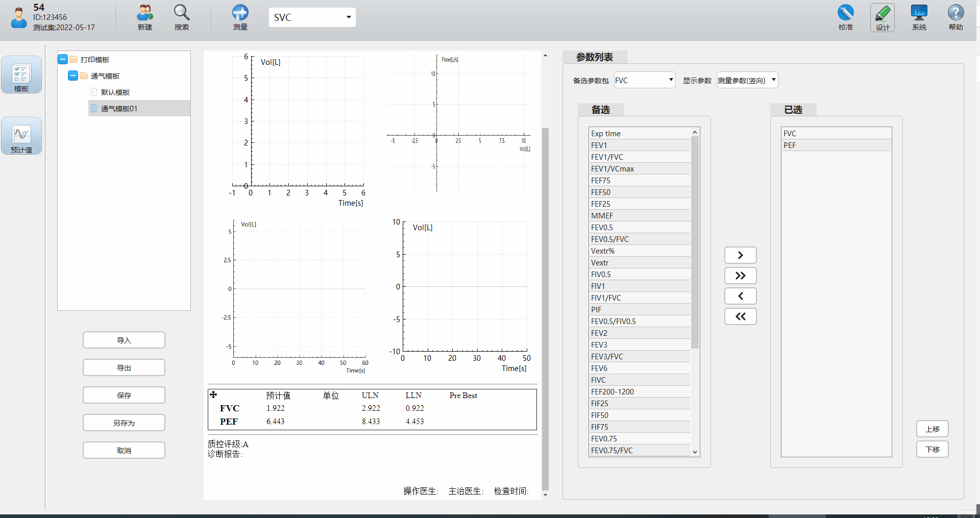Click the 质控评级 text in report
This screenshot has width=980, height=518.
(x=228, y=444)
